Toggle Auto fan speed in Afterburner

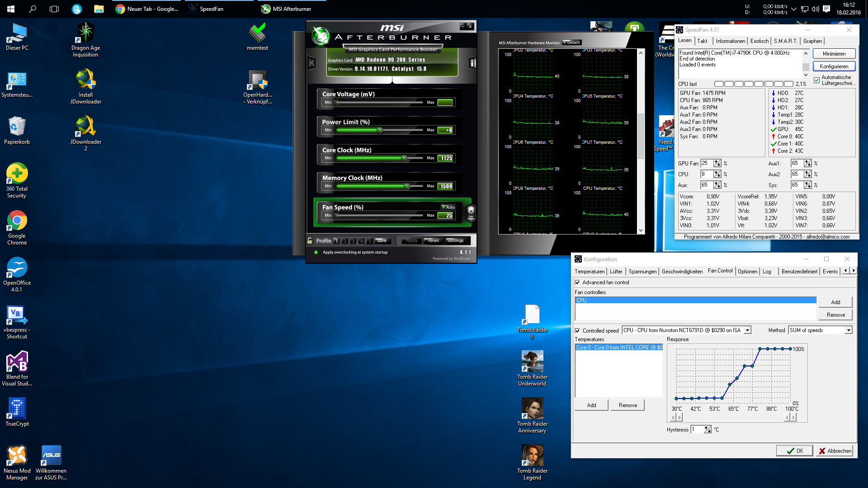point(448,207)
